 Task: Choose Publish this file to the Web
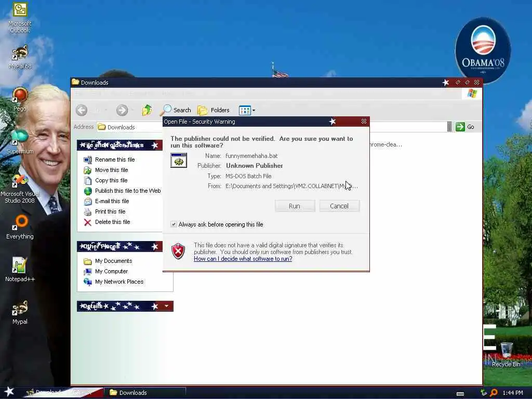(x=122, y=191)
